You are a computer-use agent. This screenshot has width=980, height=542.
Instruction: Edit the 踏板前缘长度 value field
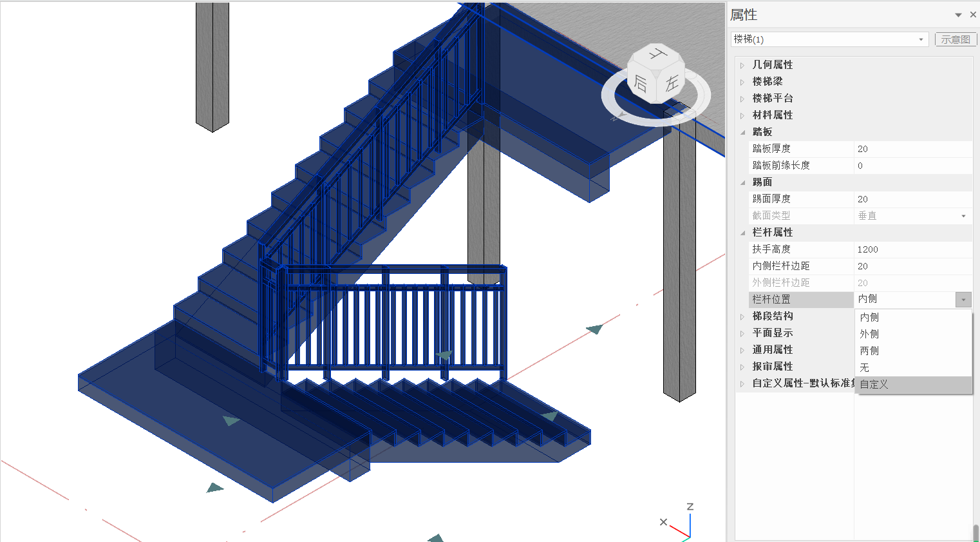(913, 166)
